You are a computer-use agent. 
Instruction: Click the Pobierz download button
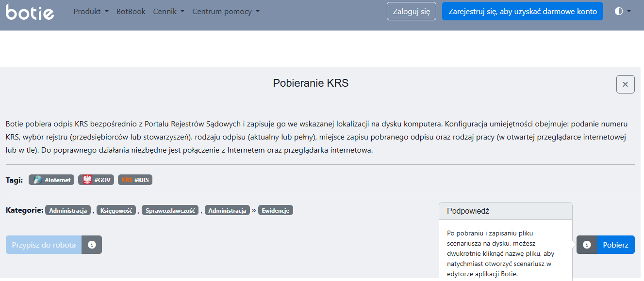[616, 245]
